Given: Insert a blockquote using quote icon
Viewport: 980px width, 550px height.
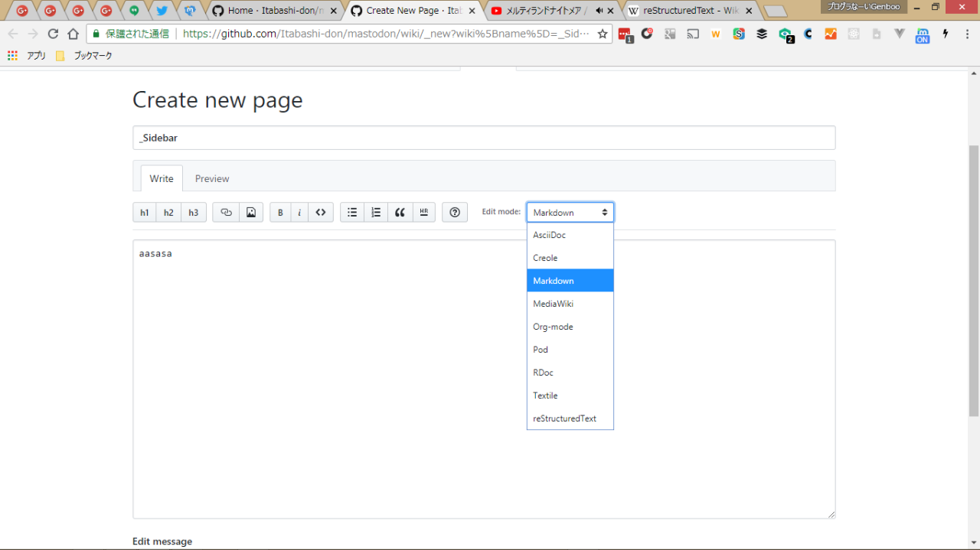Looking at the screenshot, I should pyautogui.click(x=400, y=213).
